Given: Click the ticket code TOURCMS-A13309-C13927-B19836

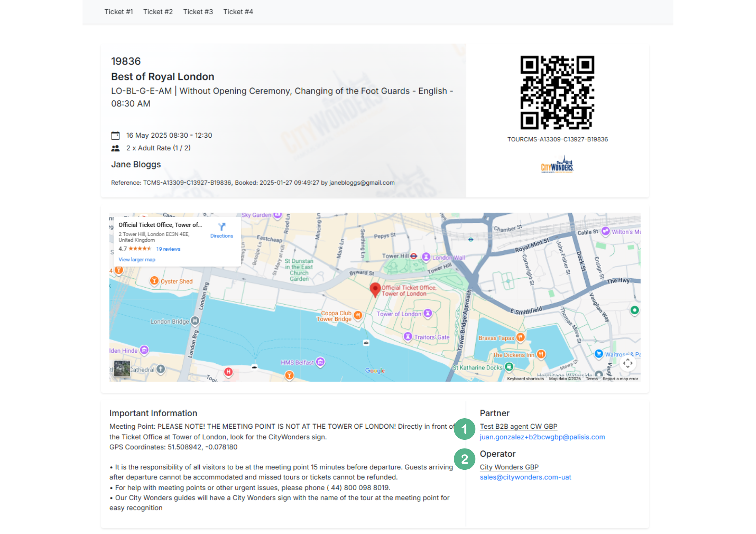Looking at the screenshot, I should pos(558,139).
